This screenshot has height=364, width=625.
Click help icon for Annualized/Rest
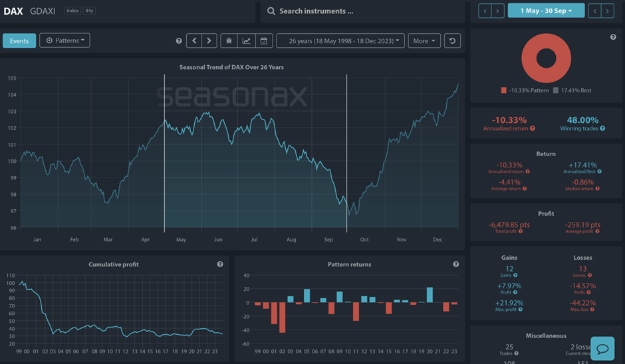pyautogui.click(x=600, y=171)
